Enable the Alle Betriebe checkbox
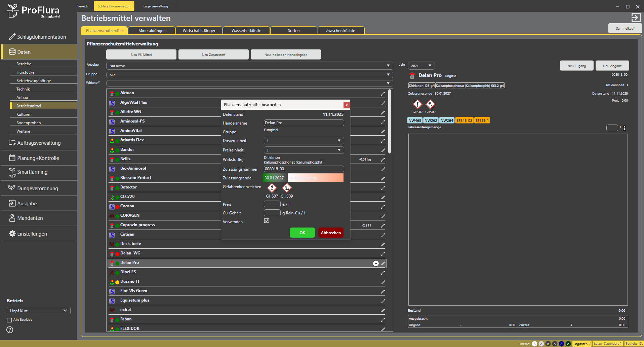The height and width of the screenshot is (347, 644). (9, 320)
